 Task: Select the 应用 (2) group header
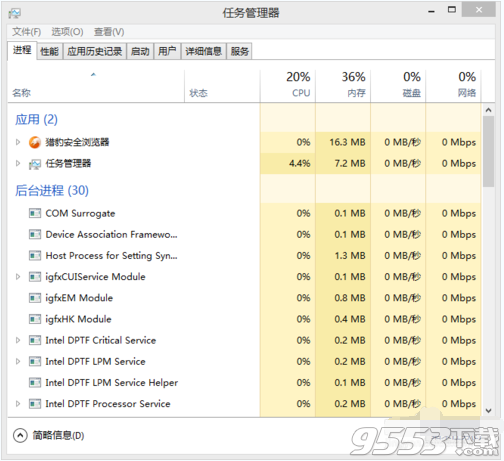tap(36, 119)
